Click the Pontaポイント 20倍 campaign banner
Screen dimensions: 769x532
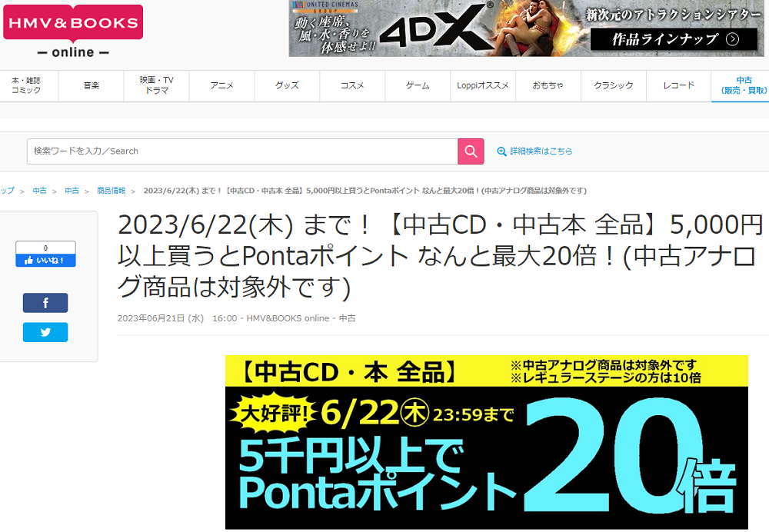(x=487, y=442)
